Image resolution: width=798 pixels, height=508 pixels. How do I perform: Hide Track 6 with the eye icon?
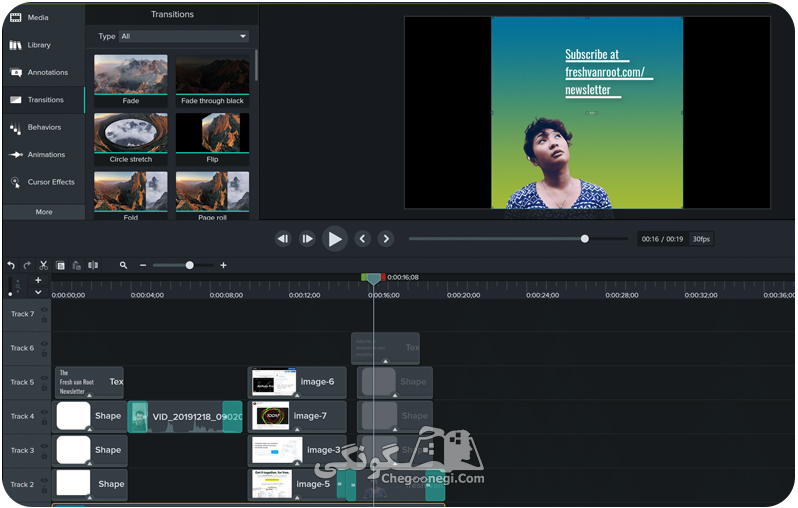44,344
